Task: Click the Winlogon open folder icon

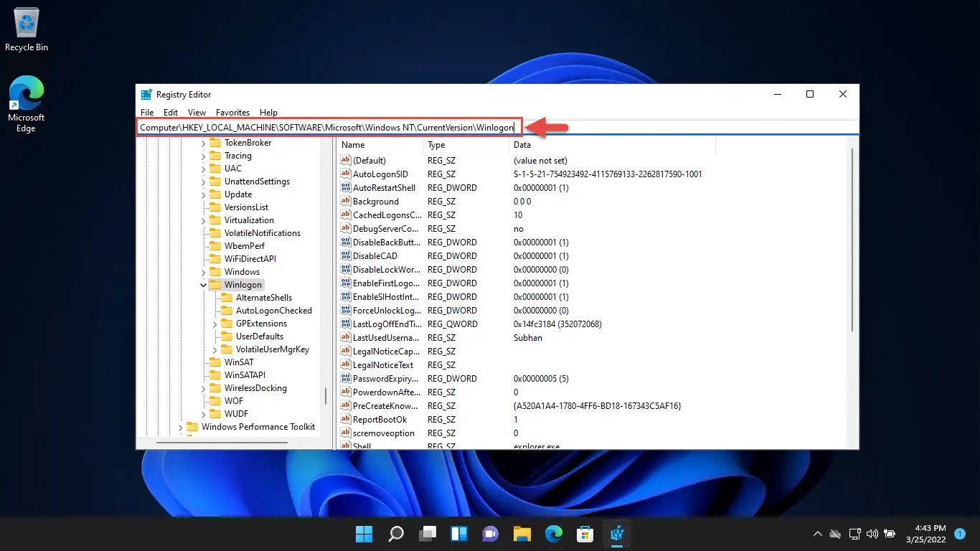Action: click(215, 285)
